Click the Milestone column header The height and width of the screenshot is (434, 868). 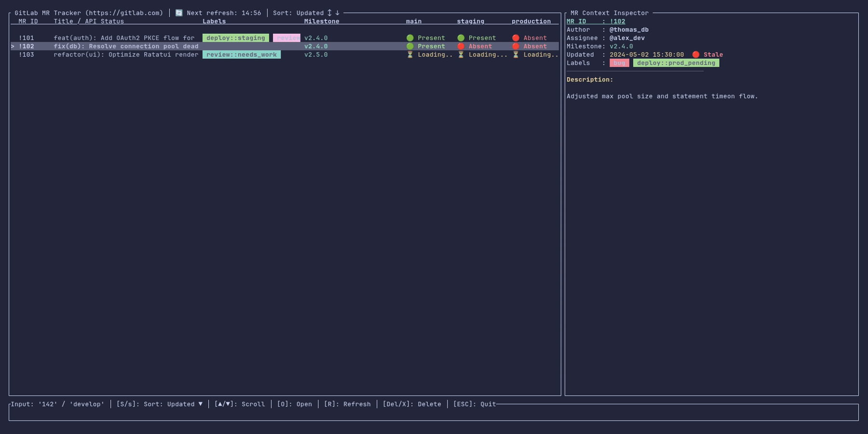point(322,21)
